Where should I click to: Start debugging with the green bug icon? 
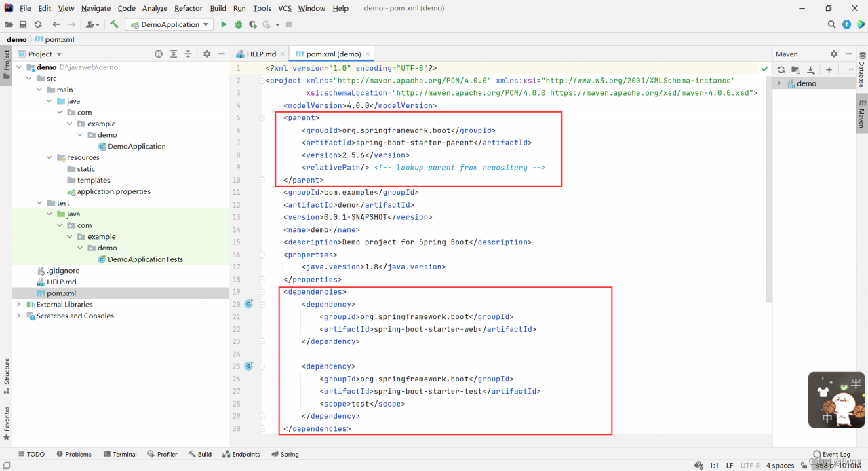(239, 24)
